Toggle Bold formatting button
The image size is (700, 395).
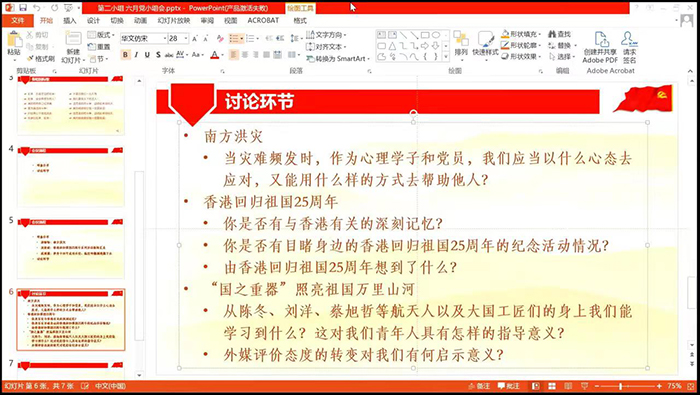pyautogui.click(x=125, y=55)
